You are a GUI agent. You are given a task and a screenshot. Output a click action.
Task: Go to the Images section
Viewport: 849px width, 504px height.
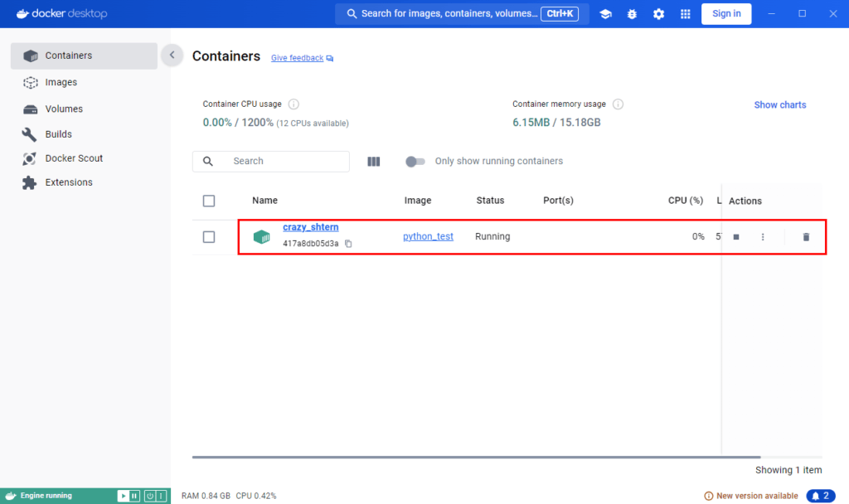pos(61,82)
